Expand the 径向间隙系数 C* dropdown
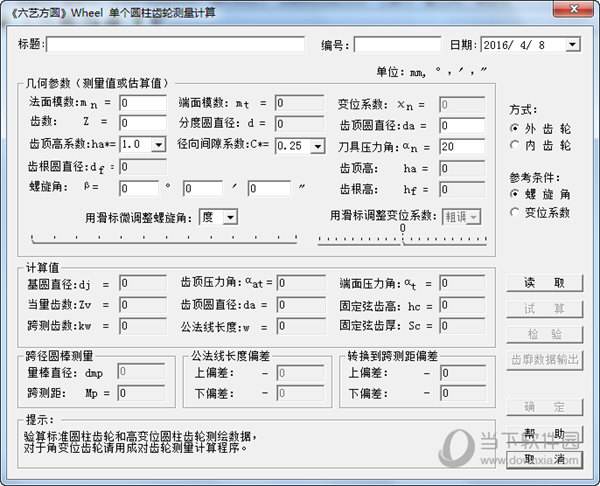This screenshot has height=486, width=600. pyautogui.click(x=318, y=146)
